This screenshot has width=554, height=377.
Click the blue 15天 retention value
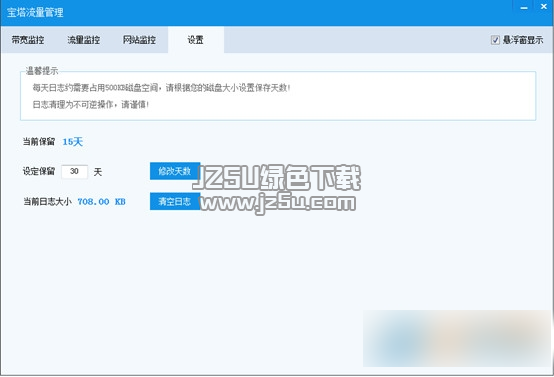click(72, 142)
